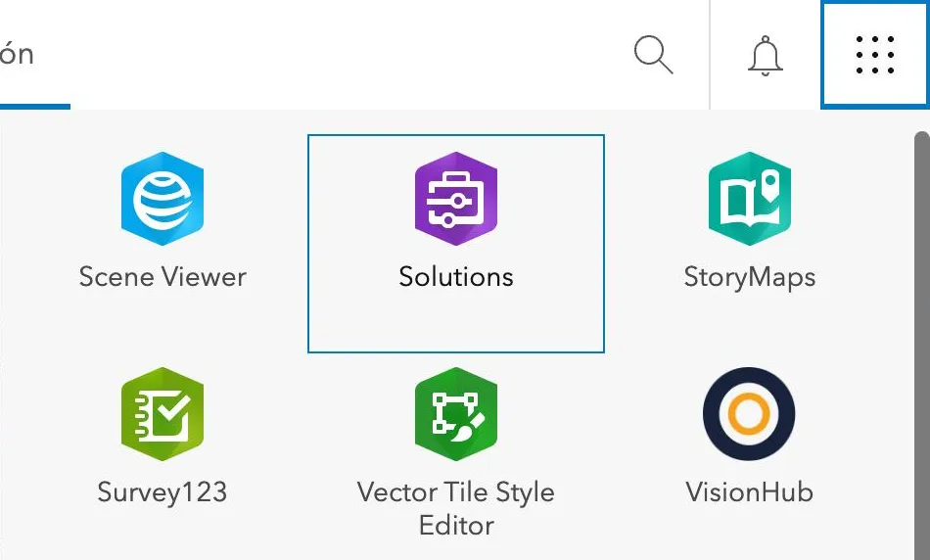This screenshot has width=930, height=560.
Task: Click the Scene Viewer label
Action: point(163,277)
